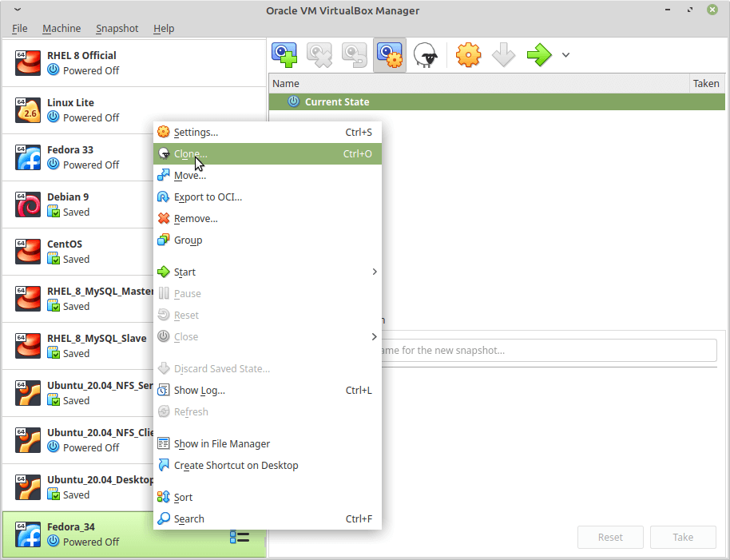Select the Debian 9 VM name
This screenshot has width=730, height=560.
pyautogui.click(x=68, y=197)
